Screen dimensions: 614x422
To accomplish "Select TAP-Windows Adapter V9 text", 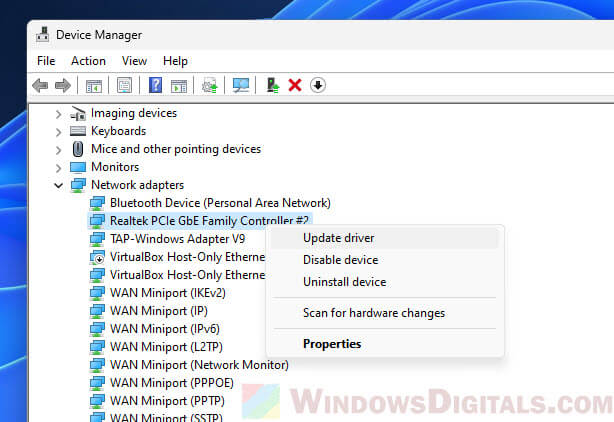I will pos(177,239).
